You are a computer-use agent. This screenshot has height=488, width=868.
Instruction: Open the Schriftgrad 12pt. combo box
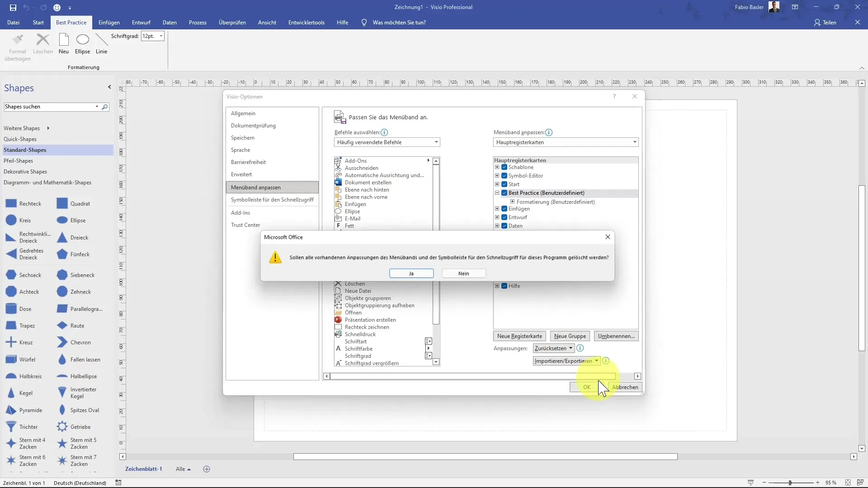(x=152, y=36)
